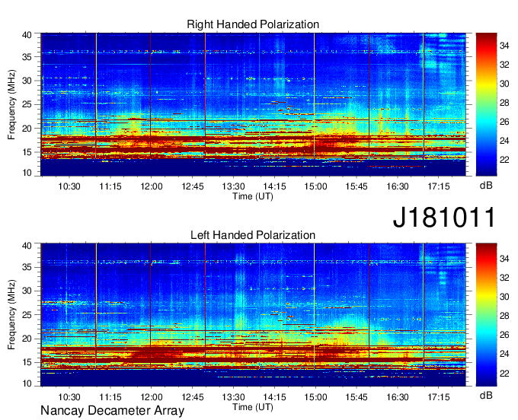Click the 'Right Handed Polarization' title
The width and height of the screenshot is (518, 420).
pyautogui.click(x=253, y=24)
